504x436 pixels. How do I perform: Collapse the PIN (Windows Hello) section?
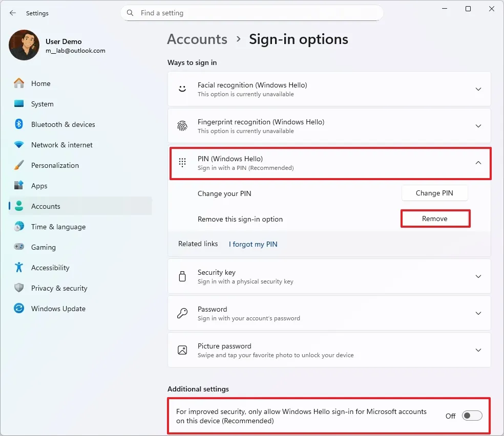click(478, 163)
